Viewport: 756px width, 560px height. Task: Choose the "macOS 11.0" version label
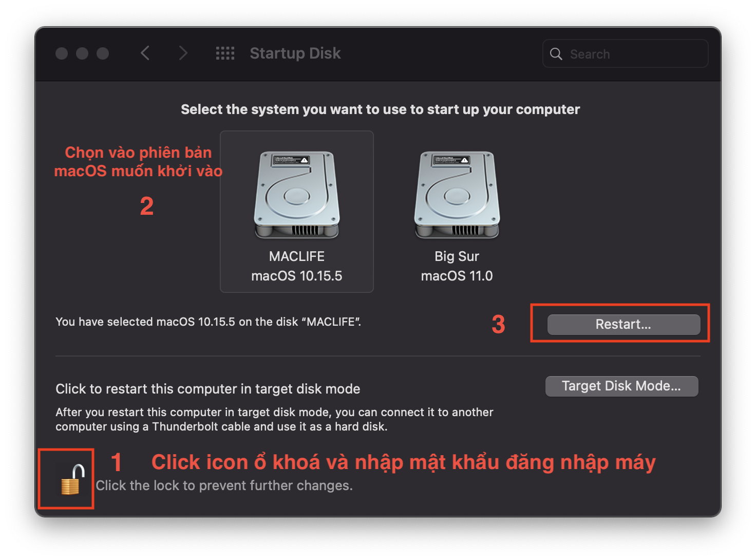pyautogui.click(x=457, y=276)
